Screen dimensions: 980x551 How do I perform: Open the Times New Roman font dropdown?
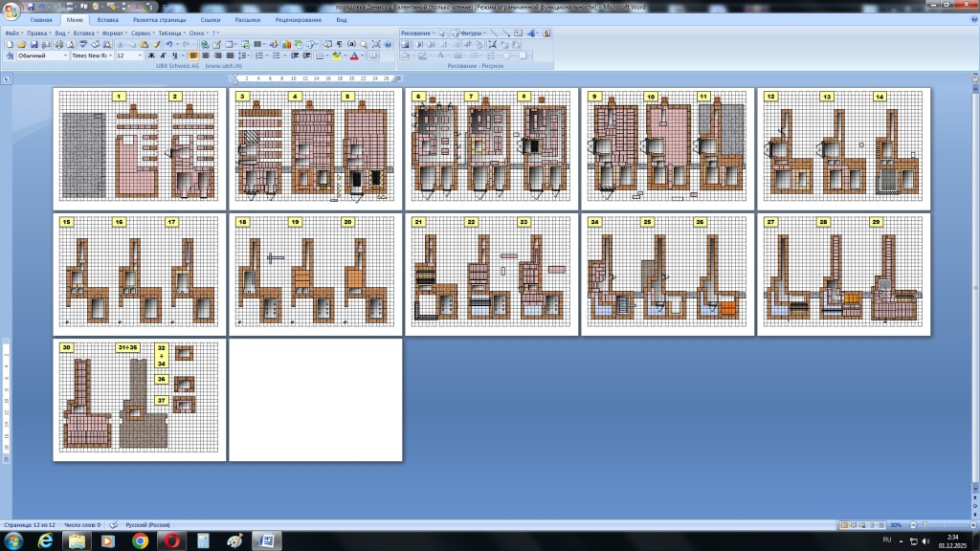coord(112,56)
